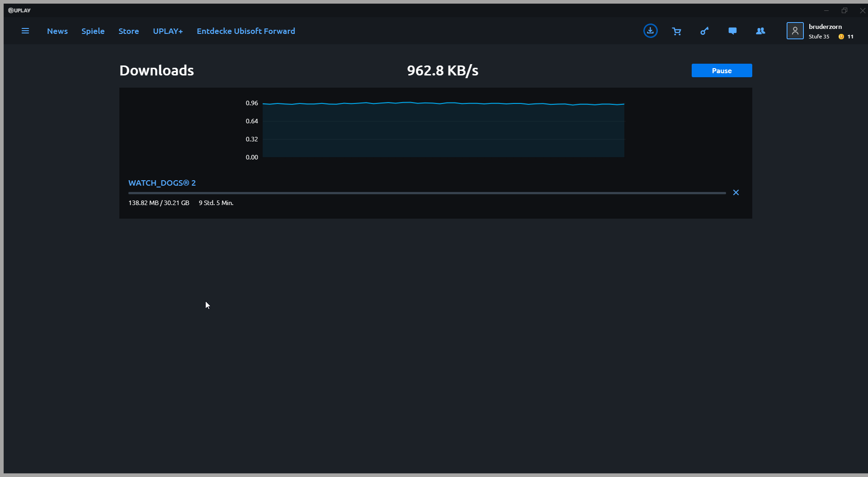Open the shopping cart
This screenshot has width=868, height=477.
(x=677, y=31)
